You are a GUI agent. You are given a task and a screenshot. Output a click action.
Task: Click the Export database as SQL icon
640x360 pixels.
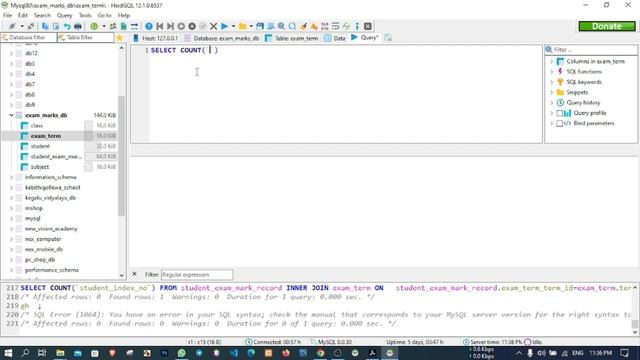124,26
